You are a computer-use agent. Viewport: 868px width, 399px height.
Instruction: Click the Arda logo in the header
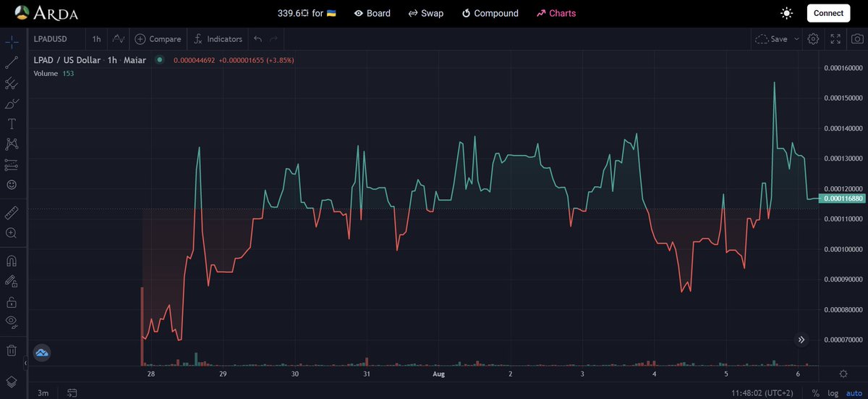(46, 13)
